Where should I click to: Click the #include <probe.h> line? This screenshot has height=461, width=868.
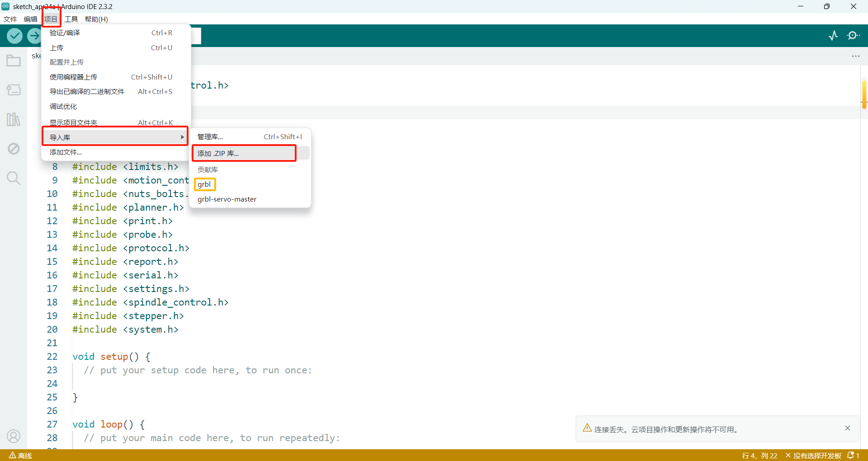pyautogui.click(x=123, y=235)
